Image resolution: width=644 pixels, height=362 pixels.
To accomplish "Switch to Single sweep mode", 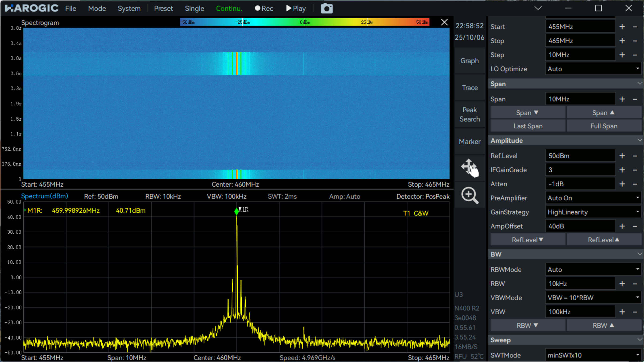I will point(194,9).
